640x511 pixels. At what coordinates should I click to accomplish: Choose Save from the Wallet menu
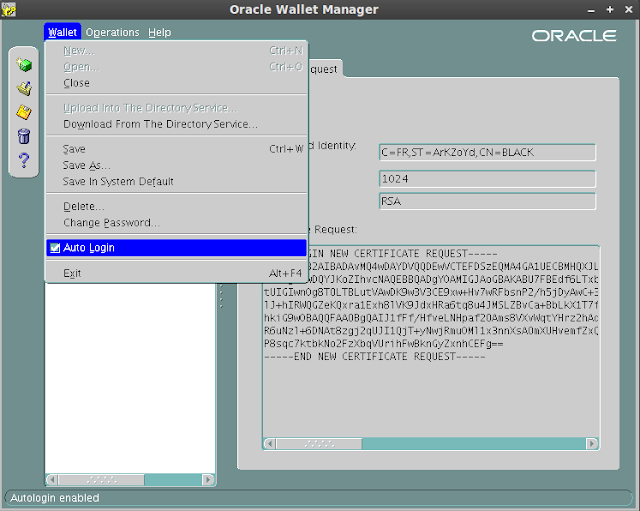[176, 149]
